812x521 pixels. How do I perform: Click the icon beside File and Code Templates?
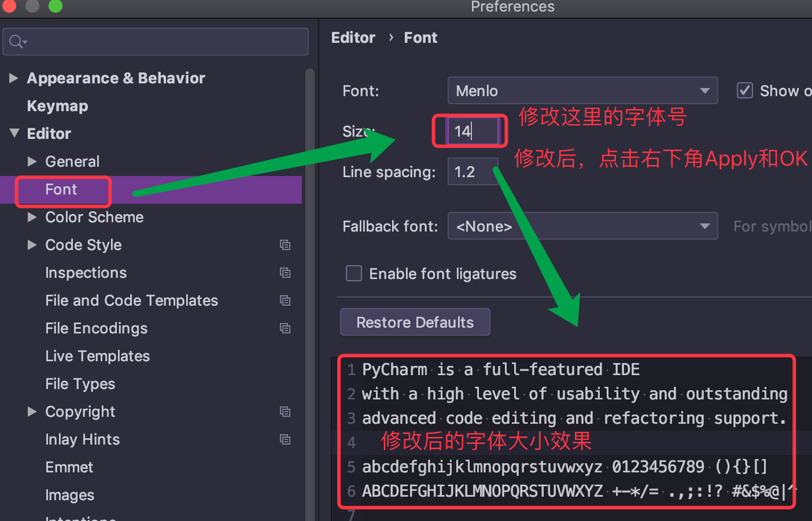(x=285, y=300)
